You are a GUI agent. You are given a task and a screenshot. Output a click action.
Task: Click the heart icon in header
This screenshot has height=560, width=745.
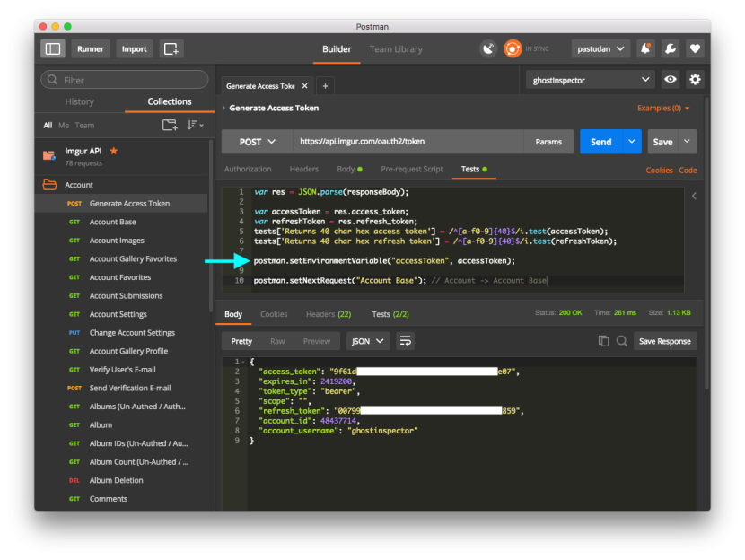694,48
